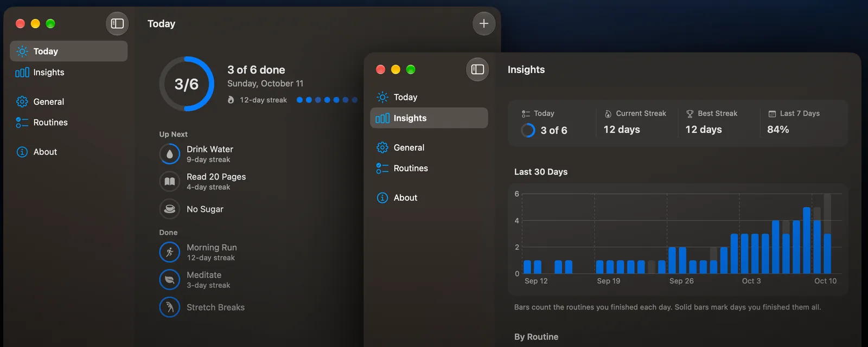Click the Current Streak 12 days value
Viewport: 868px width, 347px height.
pos(622,130)
